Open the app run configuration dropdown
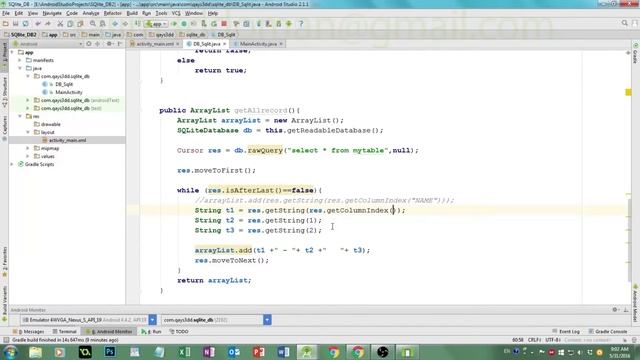 pyautogui.click(x=156, y=24)
